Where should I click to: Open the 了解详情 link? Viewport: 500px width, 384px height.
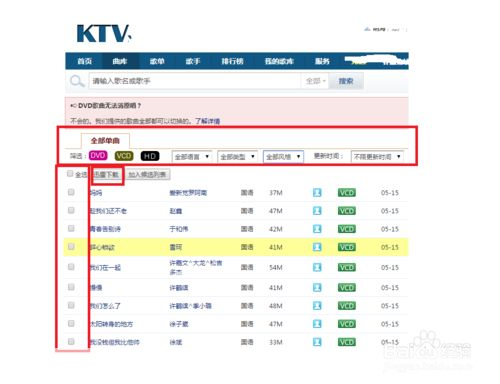(207, 121)
